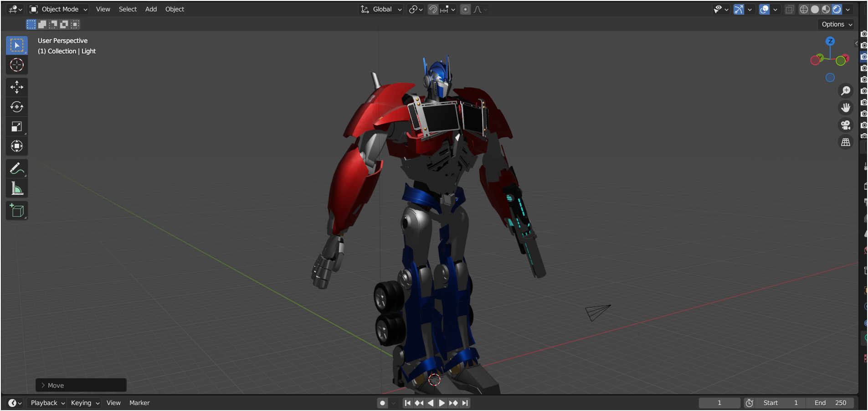Open timeline editor type dropdown

15,403
